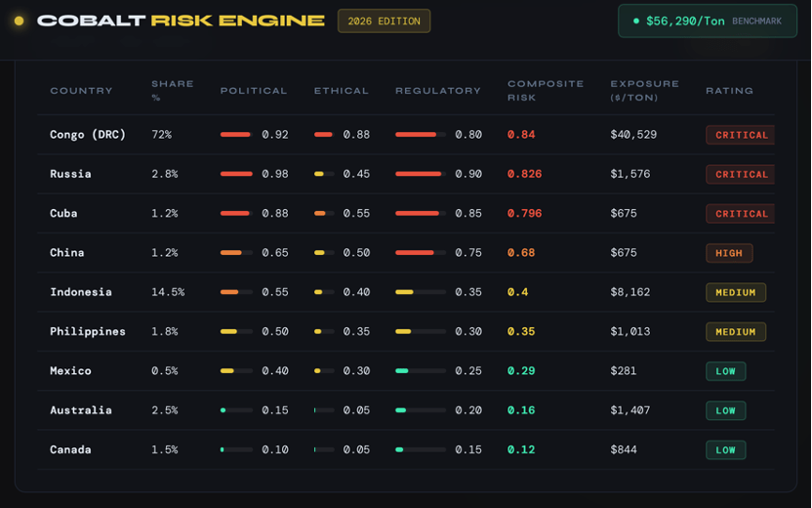Click the ethical risk bar for Cuba
Viewport: 812px width, 508px height.
coord(324,213)
